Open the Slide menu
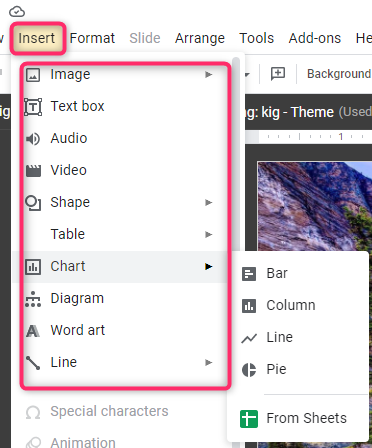372x448 pixels. (145, 38)
